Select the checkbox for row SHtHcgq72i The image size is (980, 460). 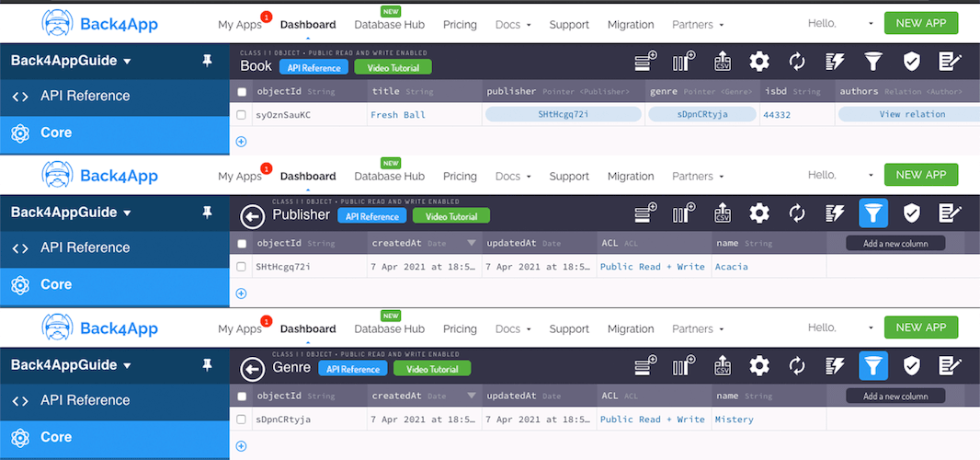point(242,267)
